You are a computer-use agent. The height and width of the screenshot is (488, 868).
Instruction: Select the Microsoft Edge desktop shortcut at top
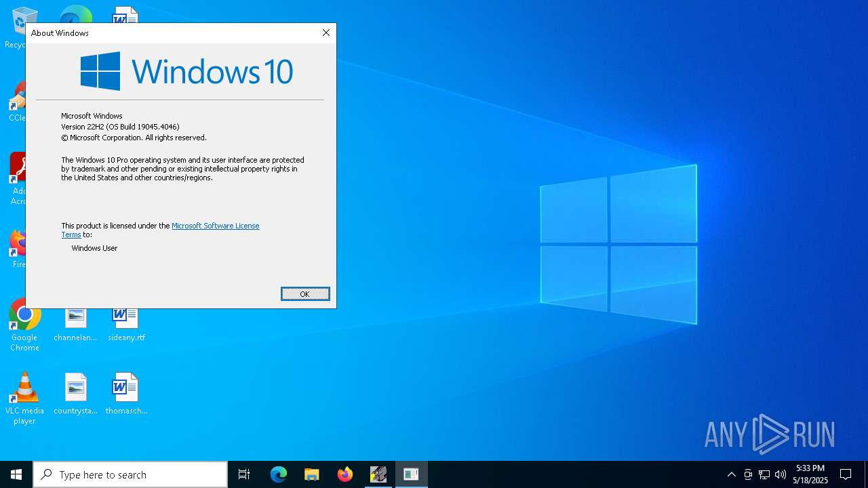click(75, 14)
